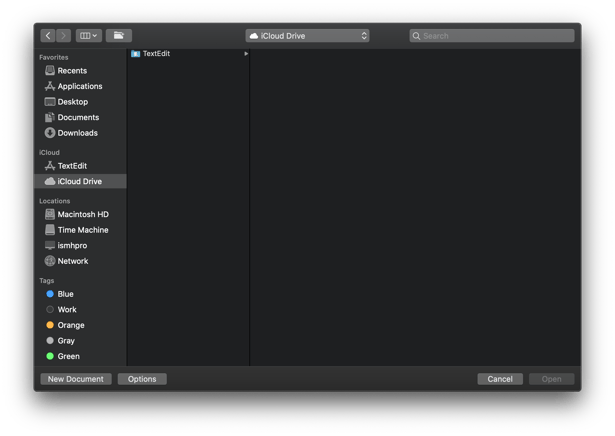Image resolution: width=615 pixels, height=436 pixels.
Task: Cancel the open dialog
Action: click(x=500, y=379)
